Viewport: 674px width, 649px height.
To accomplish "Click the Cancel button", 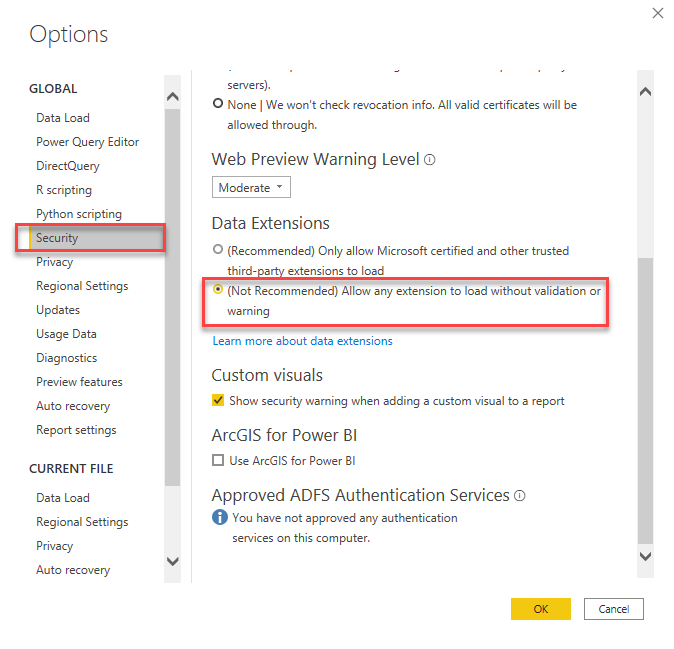I will coord(613,609).
